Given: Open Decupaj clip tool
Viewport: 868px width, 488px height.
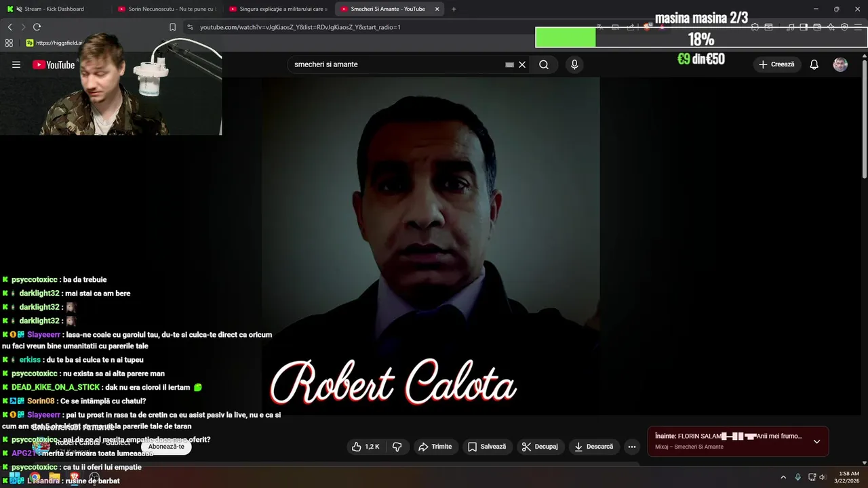Looking at the screenshot, I should coord(540,447).
